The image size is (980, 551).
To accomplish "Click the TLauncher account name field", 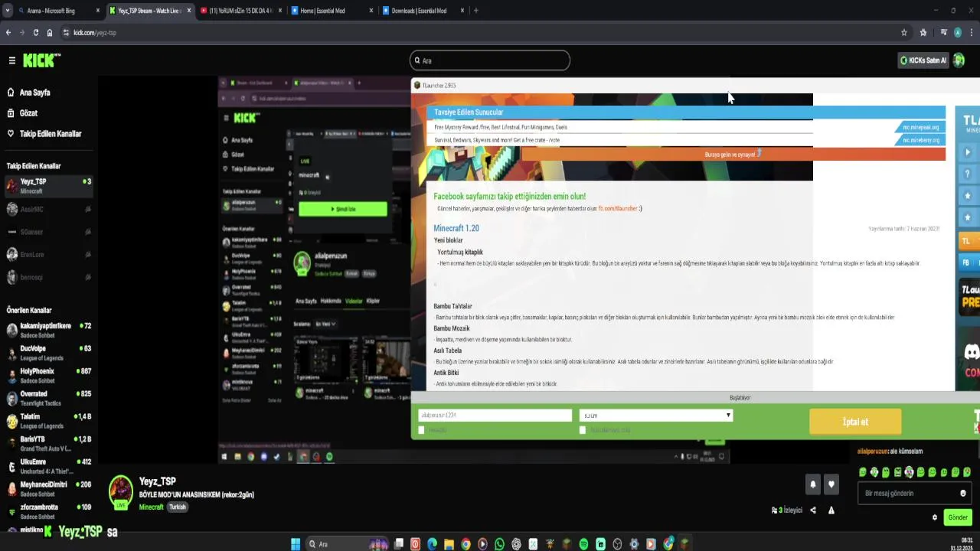I will (x=495, y=416).
